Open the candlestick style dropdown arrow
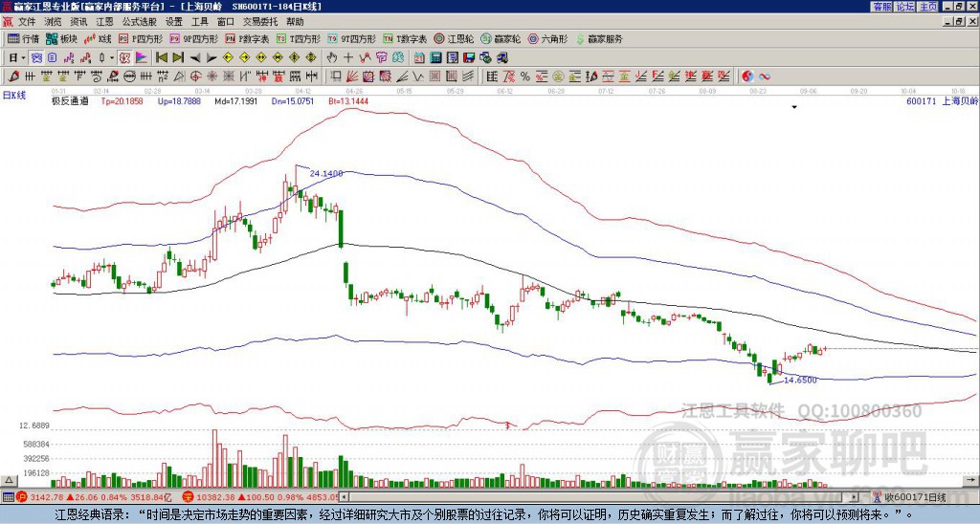The image size is (980, 524). tap(112, 57)
